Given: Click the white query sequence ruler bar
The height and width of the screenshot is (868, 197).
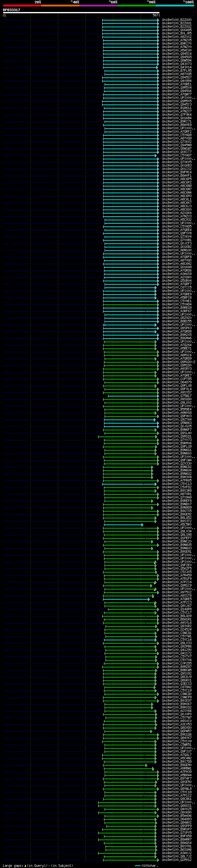Looking at the screenshot, I should 81,12.
